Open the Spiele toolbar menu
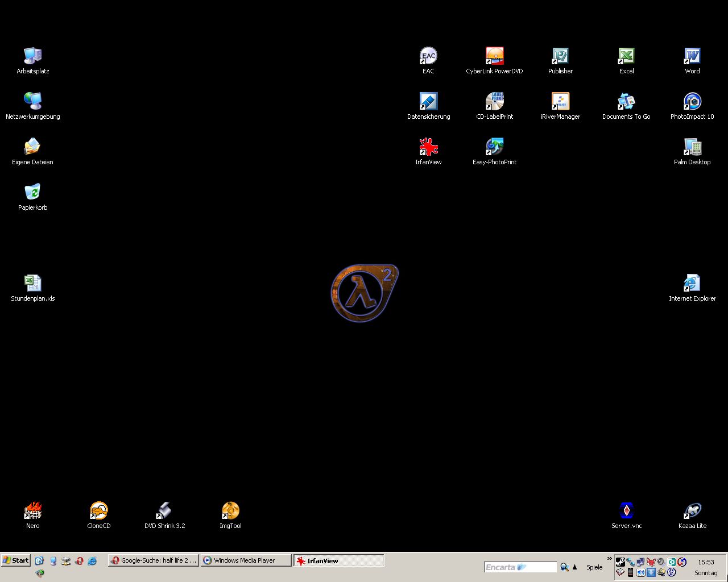728x582 pixels. click(594, 567)
